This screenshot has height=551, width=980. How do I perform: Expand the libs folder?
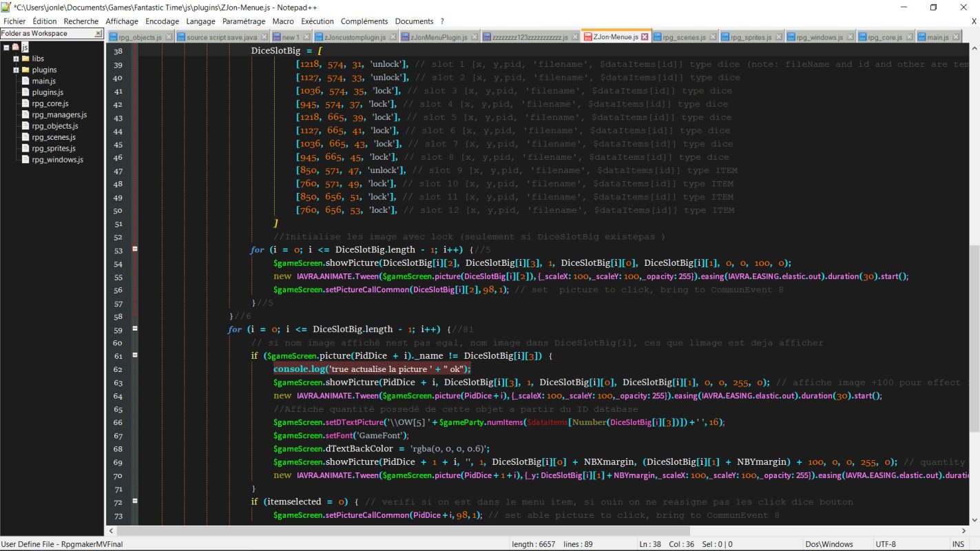(16, 59)
